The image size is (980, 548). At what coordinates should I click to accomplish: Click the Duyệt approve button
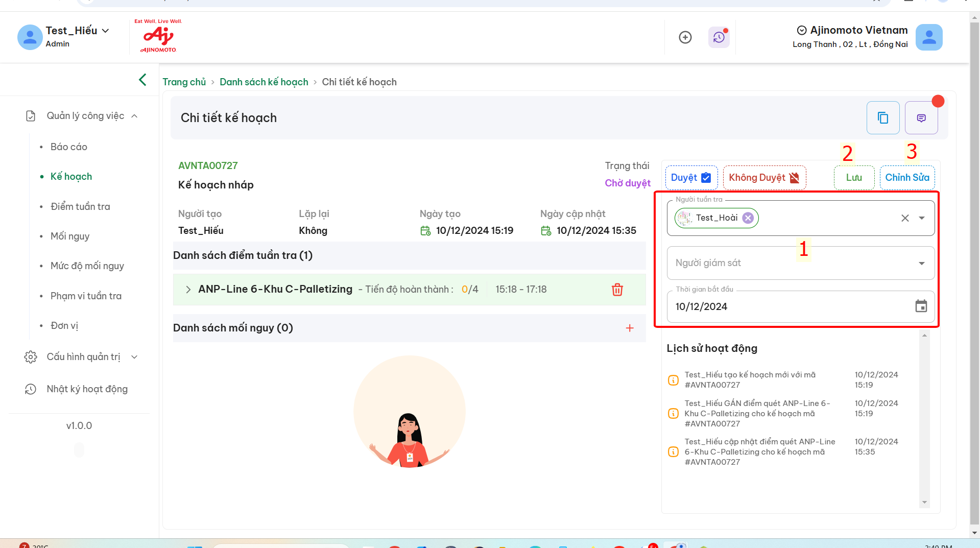[691, 178]
